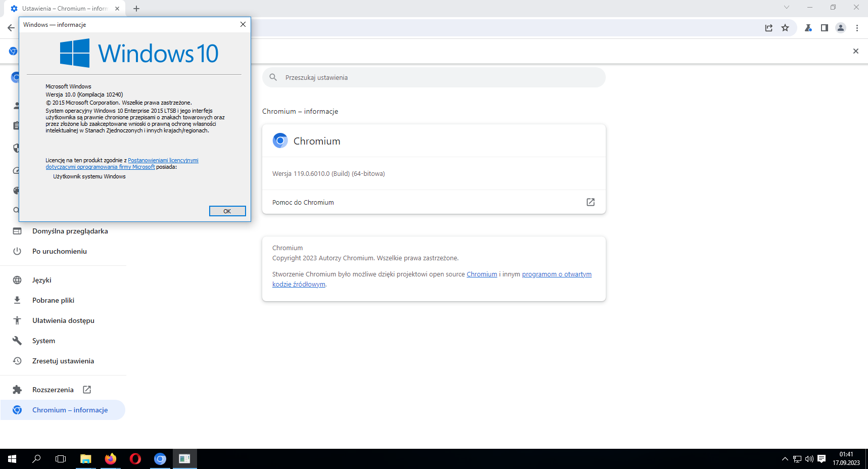868x469 pixels.
Task: Switch to the winver app on taskbar
Action: pyautogui.click(x=185, y=459)
